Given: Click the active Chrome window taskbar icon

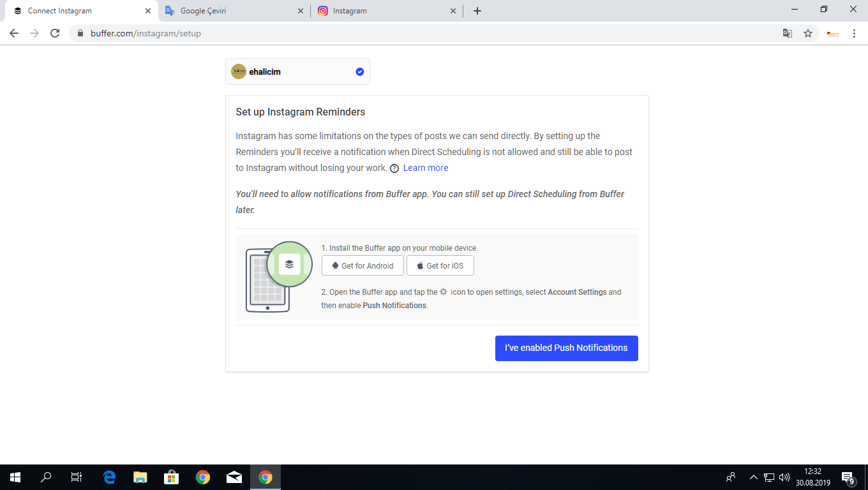Looking at the screenshot, I should click(x=266, y=477).
